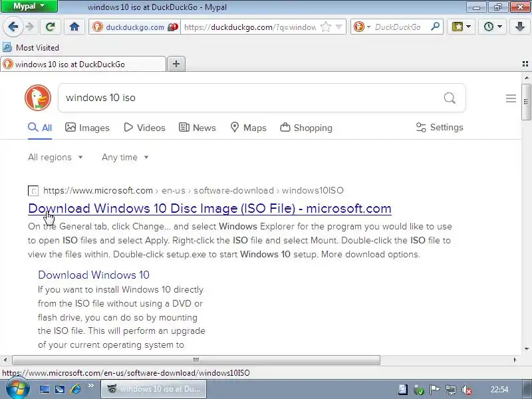Click the duckduckgo.com site identity icon
This screenshot has height=399, width=532.
click(x=98, y=27)
